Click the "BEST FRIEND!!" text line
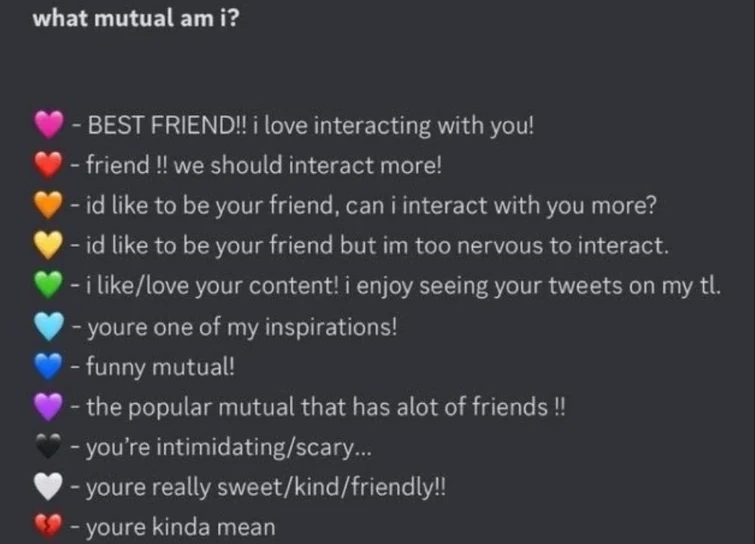755x544 pixels. 310,126
